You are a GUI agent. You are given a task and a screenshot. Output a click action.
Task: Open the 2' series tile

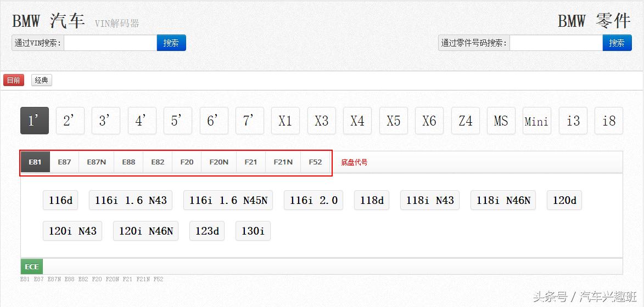[70, 121]
